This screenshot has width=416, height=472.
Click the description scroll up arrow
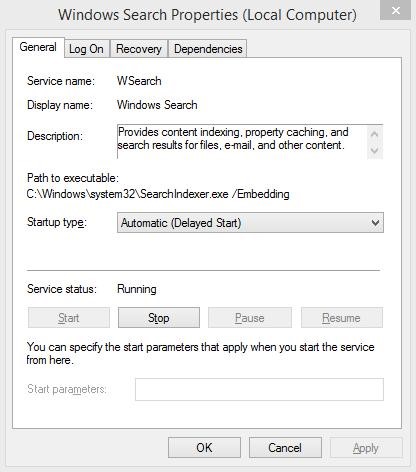tap(375, 134)
